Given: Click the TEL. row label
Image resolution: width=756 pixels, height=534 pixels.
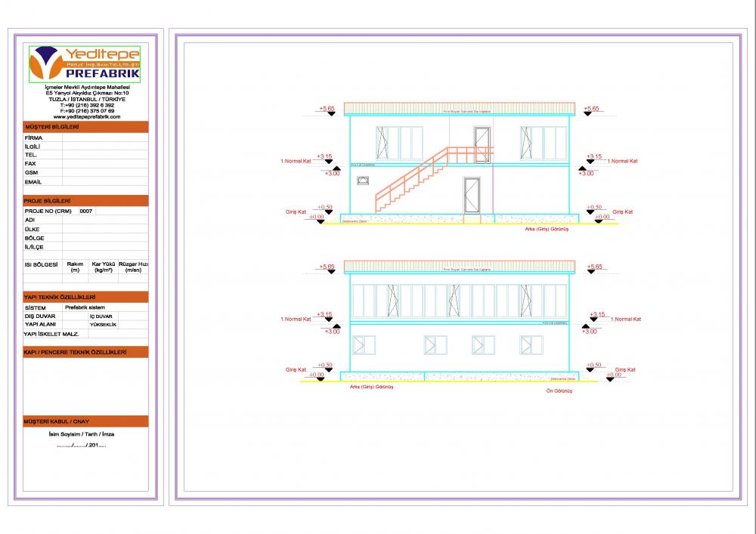Looking at the screenshot, I should click(30, 155).
